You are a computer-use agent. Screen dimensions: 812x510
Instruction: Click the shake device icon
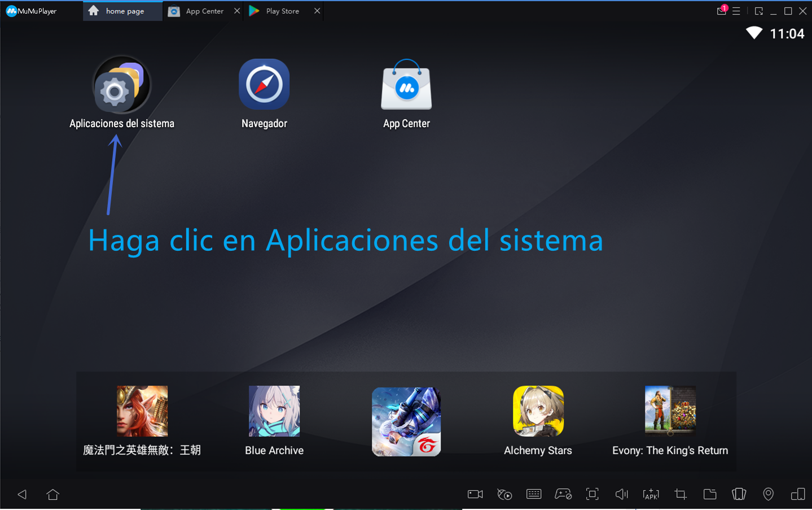[739, 494]
